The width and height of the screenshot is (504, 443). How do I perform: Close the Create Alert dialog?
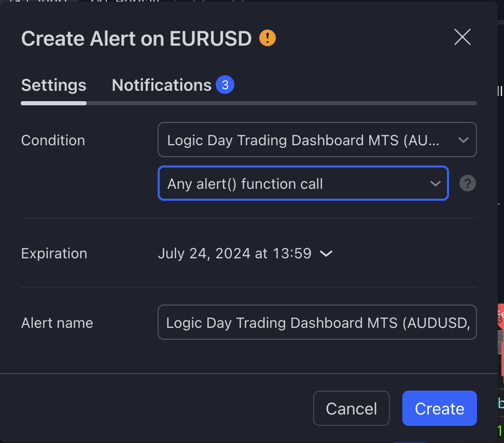click(462, 37)
